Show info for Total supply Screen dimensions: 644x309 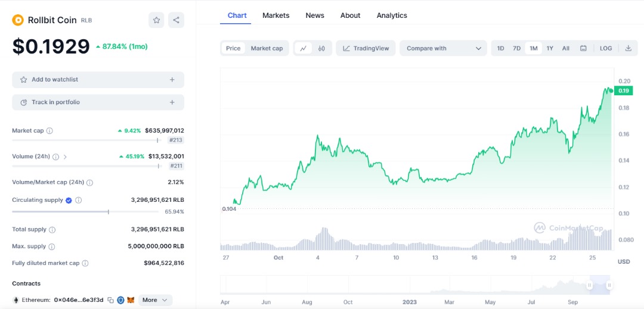[x=52, y=229]
